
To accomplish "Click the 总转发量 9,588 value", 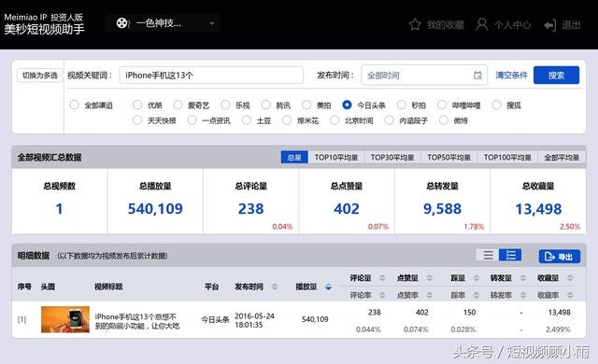I will (x=442, y=209).
